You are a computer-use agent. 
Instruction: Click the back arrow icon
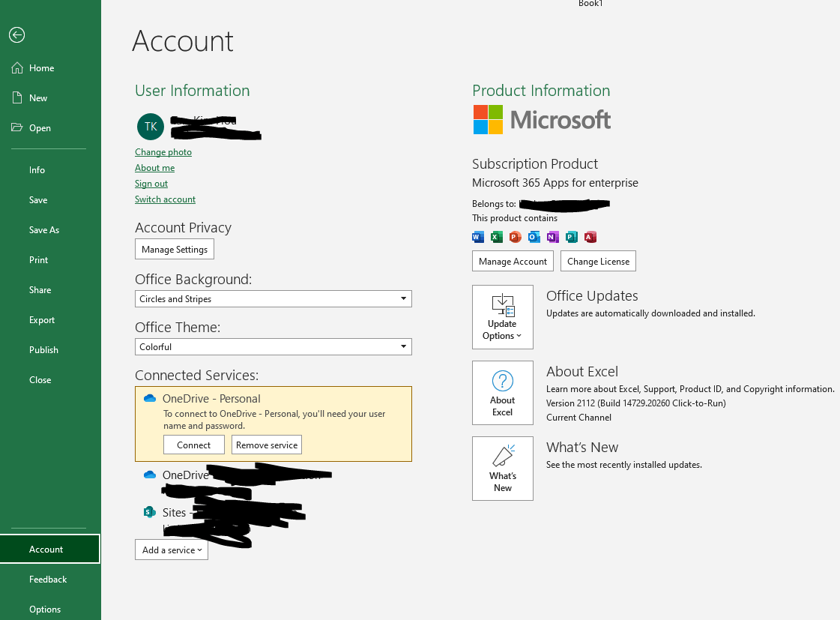point(16,34)
